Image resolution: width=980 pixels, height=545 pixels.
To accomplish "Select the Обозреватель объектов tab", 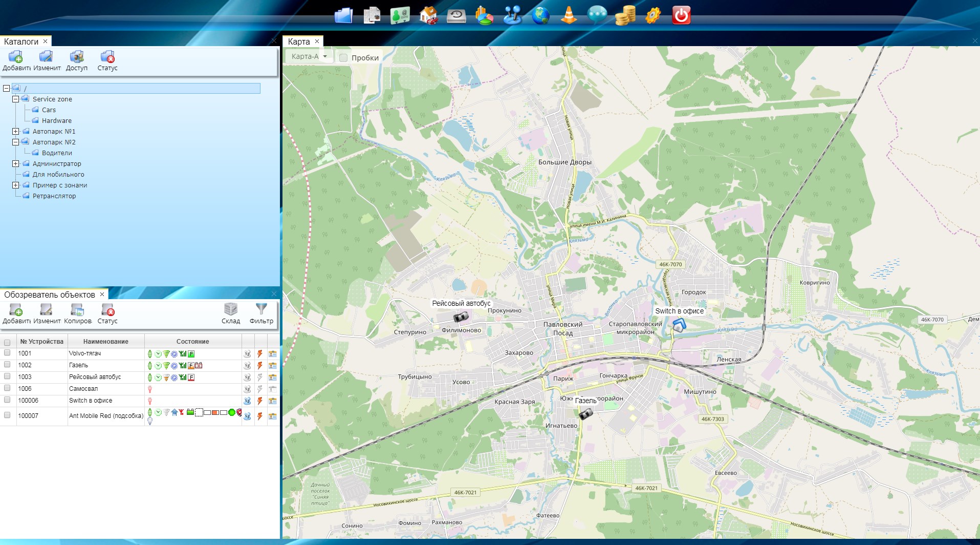I will click(x=50, y=295).
